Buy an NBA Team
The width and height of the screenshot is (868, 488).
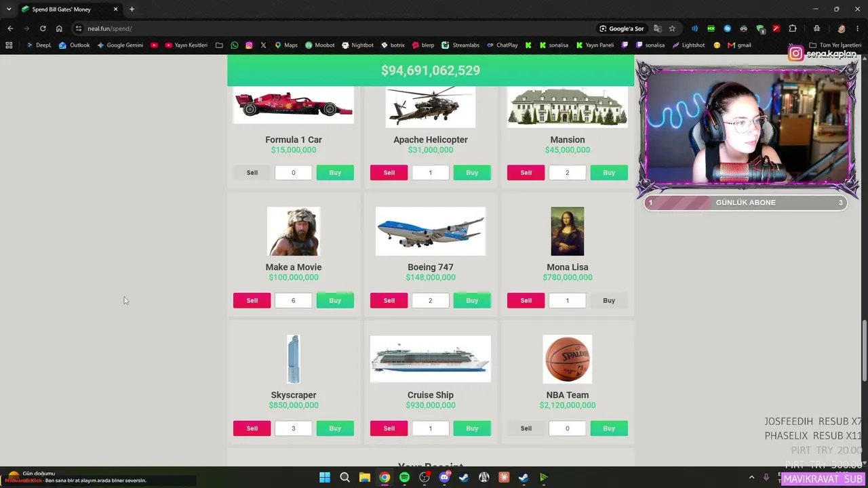[609, 428]
